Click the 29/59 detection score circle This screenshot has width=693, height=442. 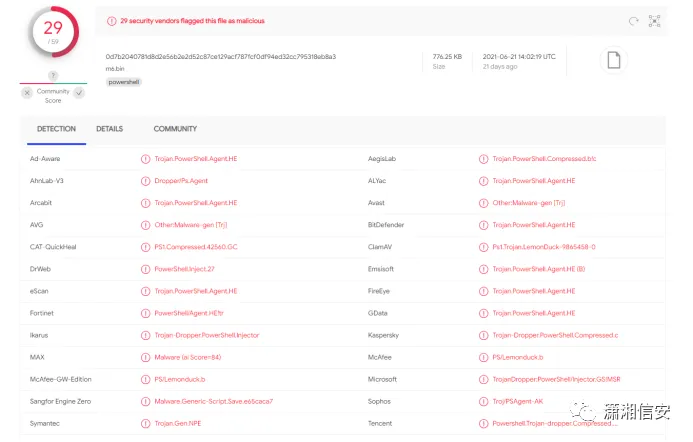(52, 32)
